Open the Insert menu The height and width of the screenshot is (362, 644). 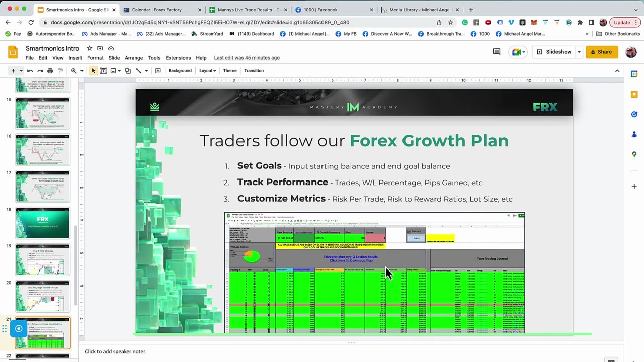[x=75, y=58]
